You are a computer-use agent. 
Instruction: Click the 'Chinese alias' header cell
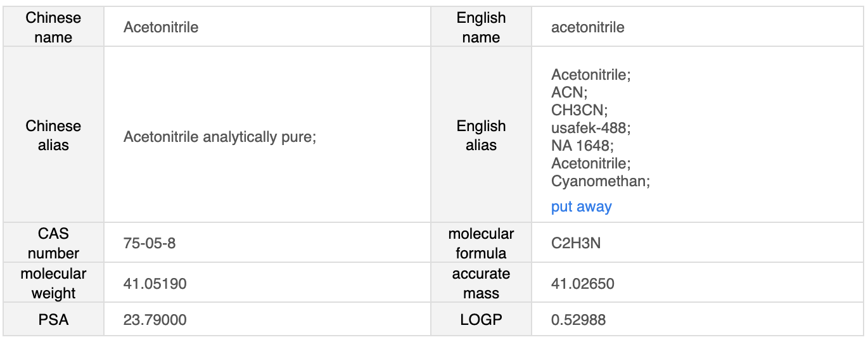(x=53, y=135)
